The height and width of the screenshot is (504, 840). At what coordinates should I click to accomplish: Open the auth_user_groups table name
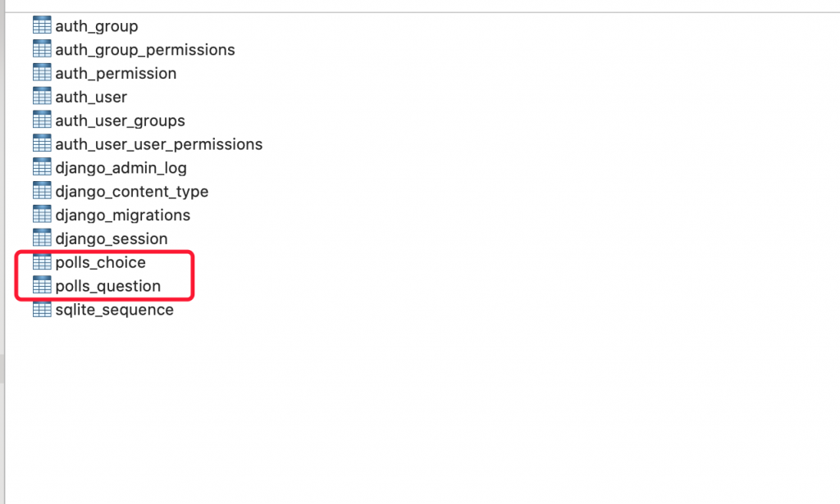click(x=120, y=120)
